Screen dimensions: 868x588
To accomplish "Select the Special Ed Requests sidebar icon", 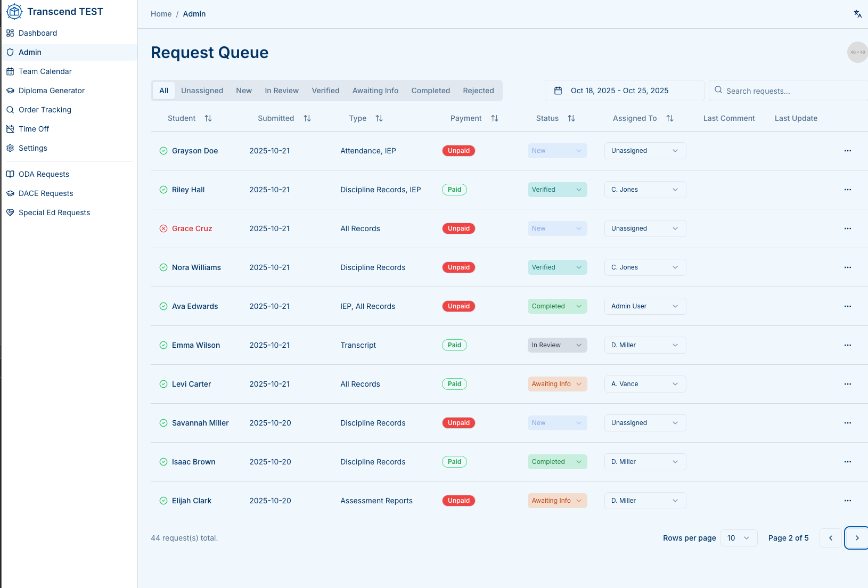I will (x=10, y=213).
